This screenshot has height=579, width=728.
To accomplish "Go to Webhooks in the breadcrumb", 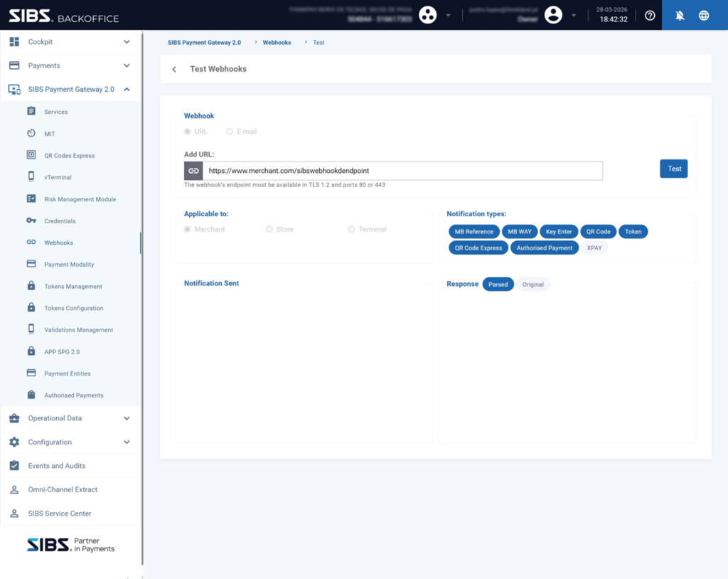I will coord(277,43).
